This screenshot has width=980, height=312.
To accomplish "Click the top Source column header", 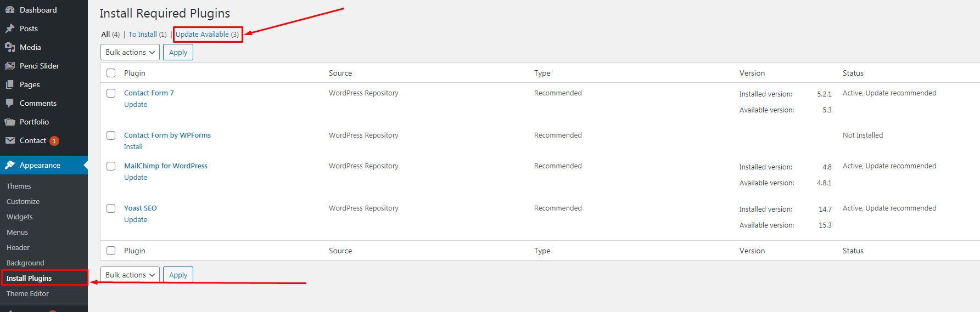I will (x=340, y=73).
